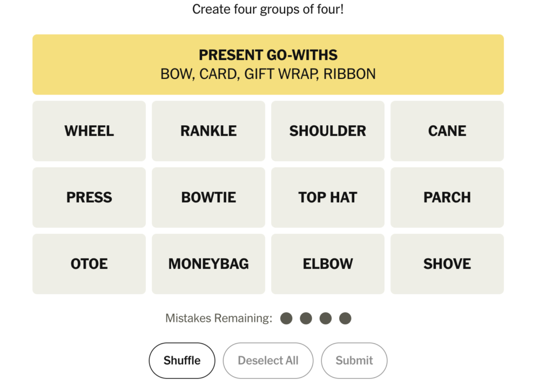Screen dimensions: 553x392
Task: Toggle the MONEYBAG word tile
Action: pyautogui.click(x=208, y=264)
